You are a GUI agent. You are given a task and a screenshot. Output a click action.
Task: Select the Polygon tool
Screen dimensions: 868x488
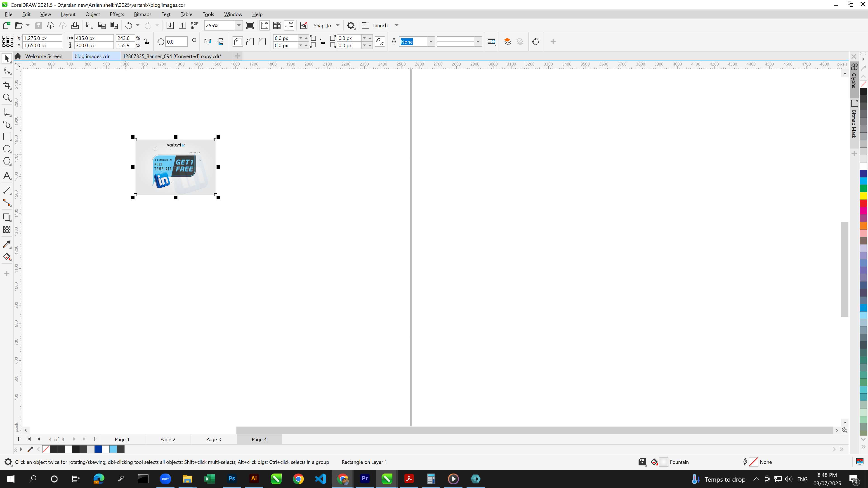[7, 161]
